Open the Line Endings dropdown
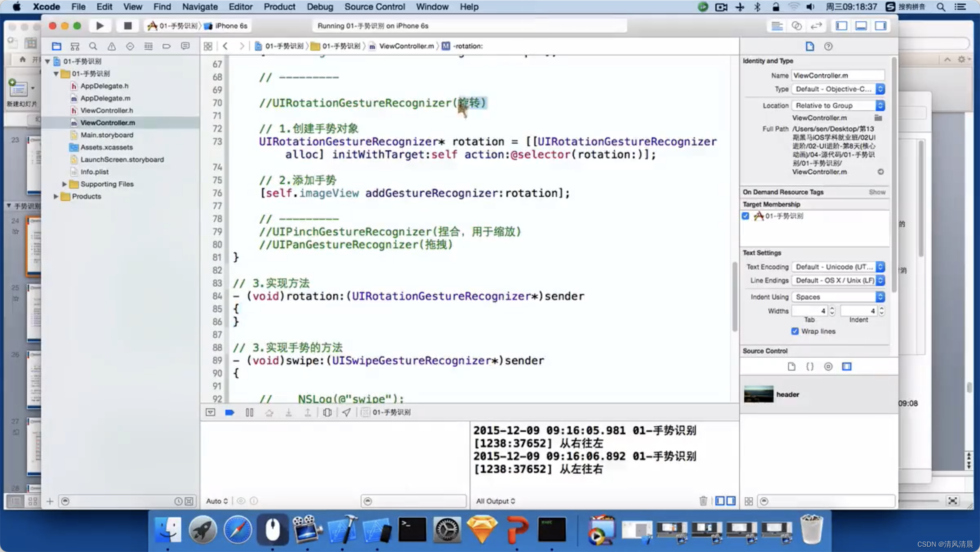980x552 pixels. [x=838, y=280]
